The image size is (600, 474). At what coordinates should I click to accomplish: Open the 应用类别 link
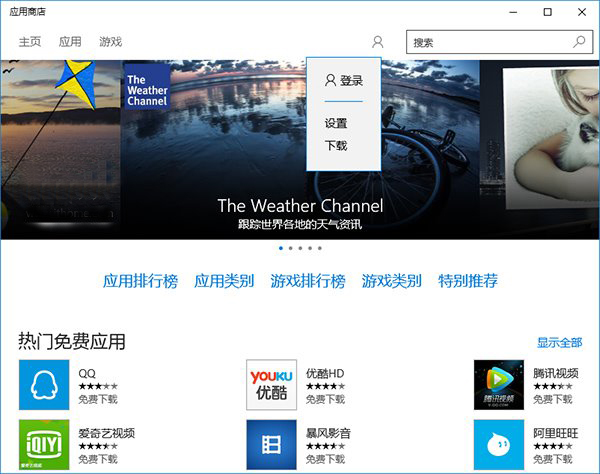click(224, 281)
